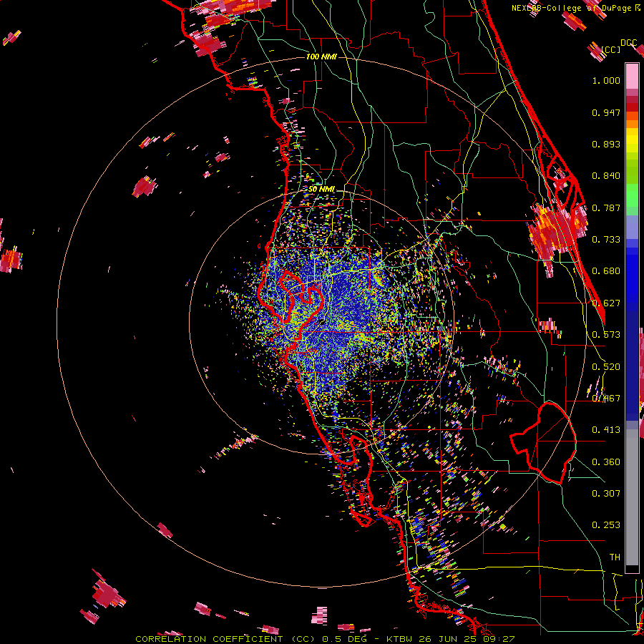Viewport: 644px width, 644px height.
Task: Select the 0.947 scale value
Action: [606, 112]
